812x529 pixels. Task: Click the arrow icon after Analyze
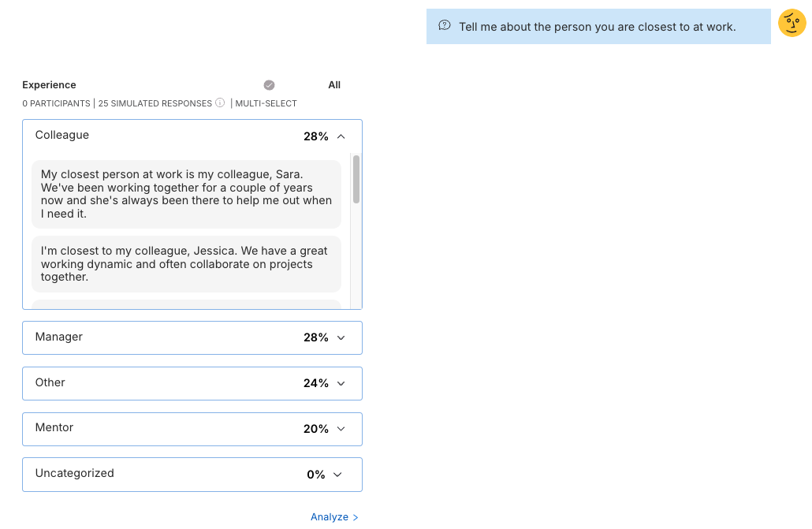(356, 517)
